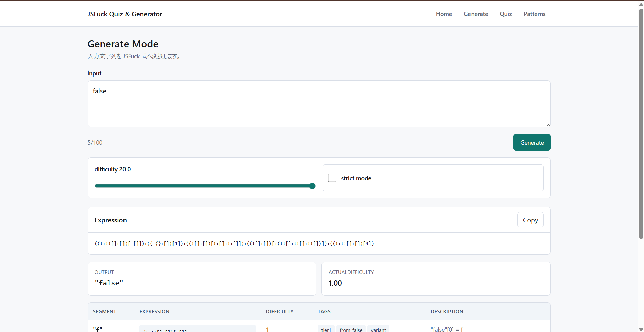Click the Generate Mode heading

click(x=123, y=44)
